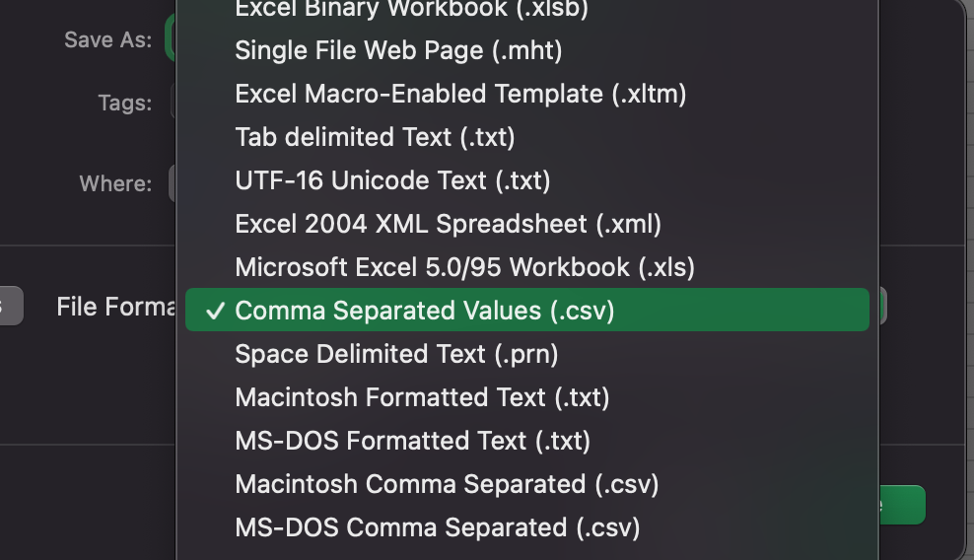Choose UTF-16 Unicode Text (.txt)
This screenshot has height=560, width=974.
click(x=392, y=180)
